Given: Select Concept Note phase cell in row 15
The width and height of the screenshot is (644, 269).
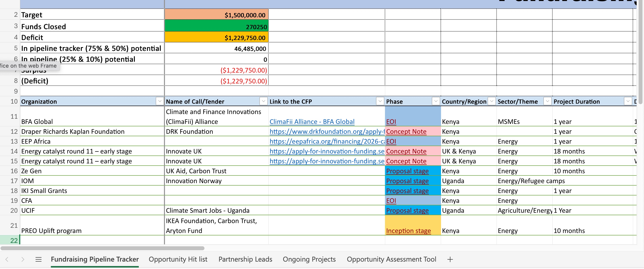Looking at the screenshot, I should click(x=413, y=161).
